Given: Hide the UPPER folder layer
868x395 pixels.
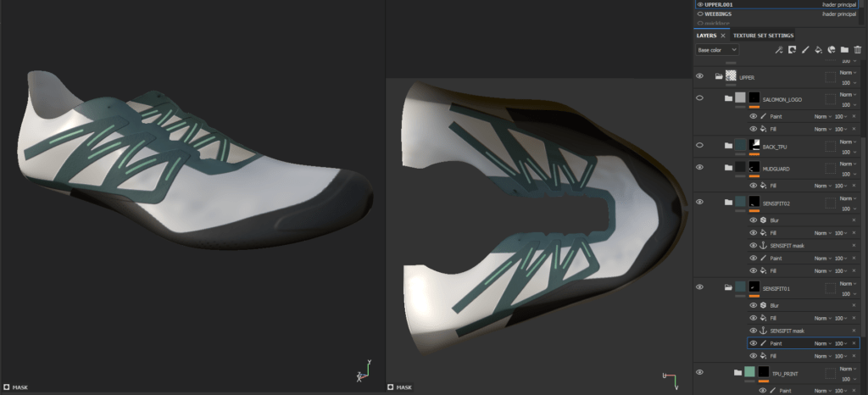Looking at the screenshot, I should click(x=699, y=75).
